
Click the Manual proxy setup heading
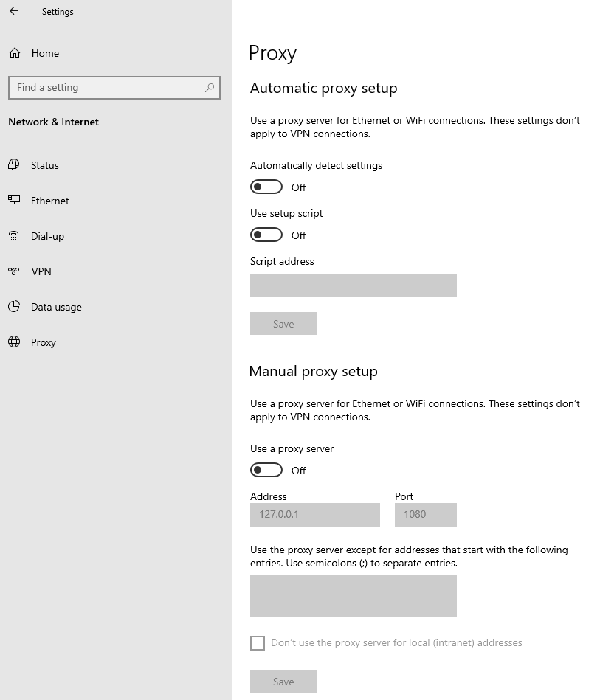click(314, 372)
